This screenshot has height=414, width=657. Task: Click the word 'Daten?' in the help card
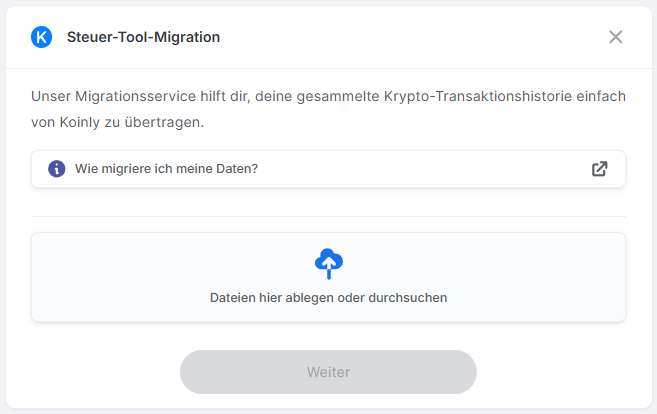click(237, 169)
